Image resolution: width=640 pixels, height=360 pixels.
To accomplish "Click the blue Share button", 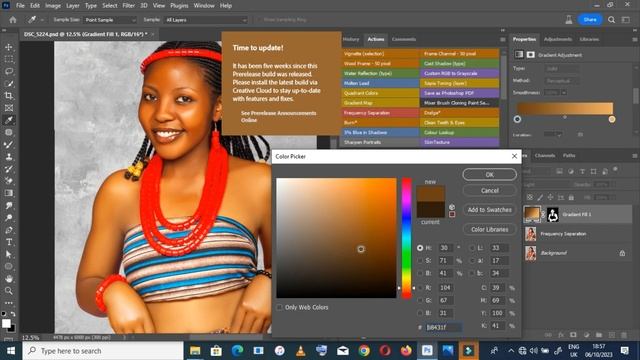I will (590, 20).
